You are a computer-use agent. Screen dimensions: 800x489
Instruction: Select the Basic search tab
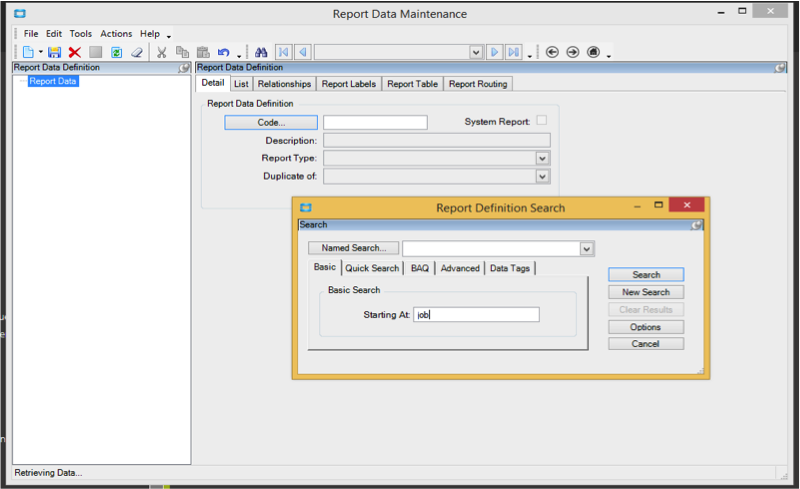click(324, 267)
